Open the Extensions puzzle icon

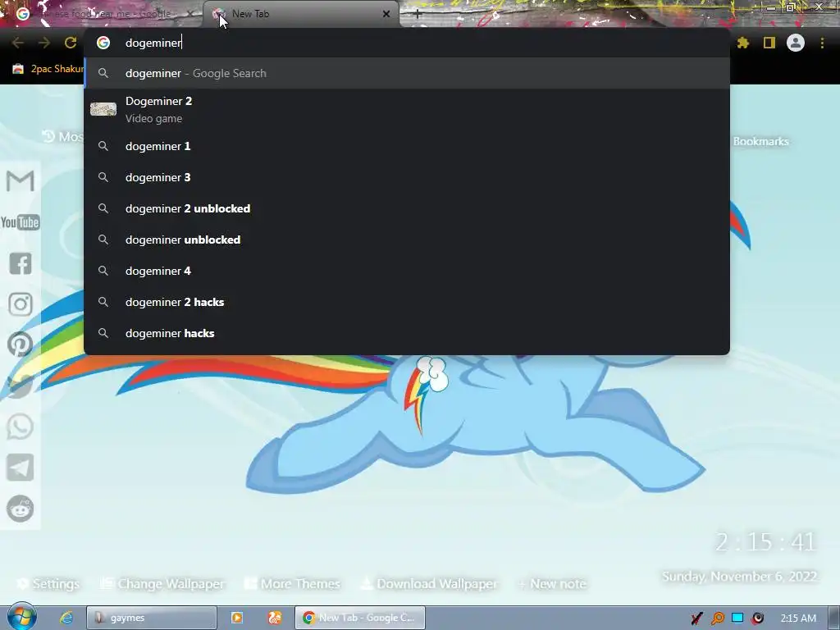(743, 43)
